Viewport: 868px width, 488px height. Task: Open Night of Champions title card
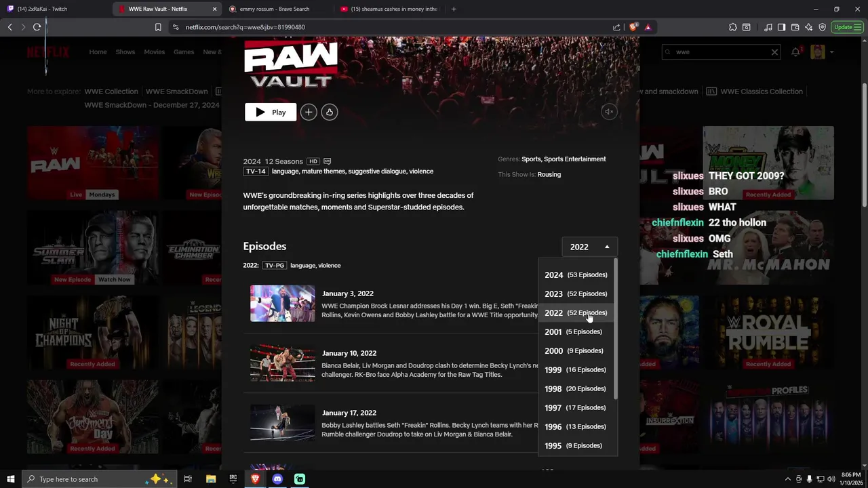(x=92, y=332)
